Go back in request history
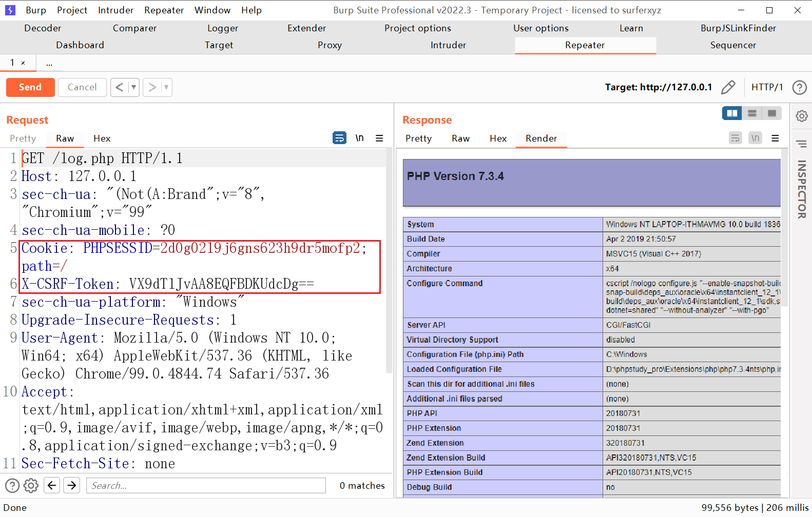Screen dimensions: 812x517 (x=119, y=87)
